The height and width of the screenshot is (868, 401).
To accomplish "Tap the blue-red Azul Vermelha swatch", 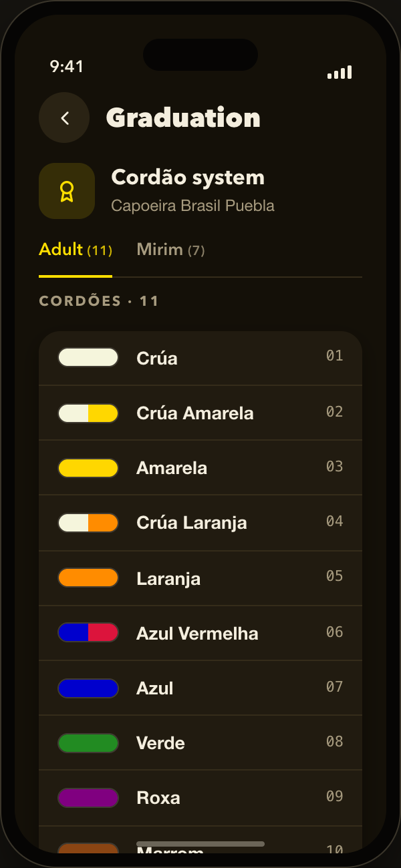I will 88,632.
